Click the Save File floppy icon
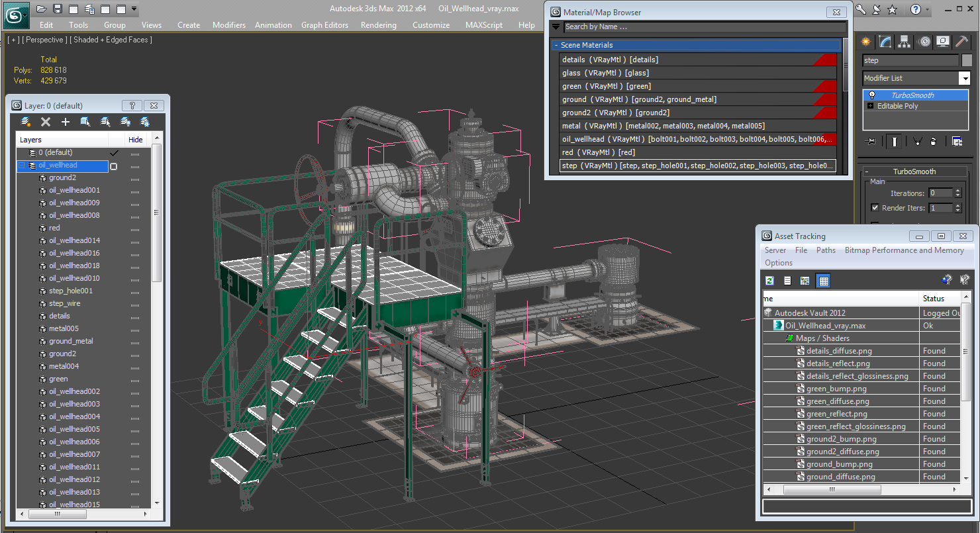980x533 pixels. click(x=58, y=9)
